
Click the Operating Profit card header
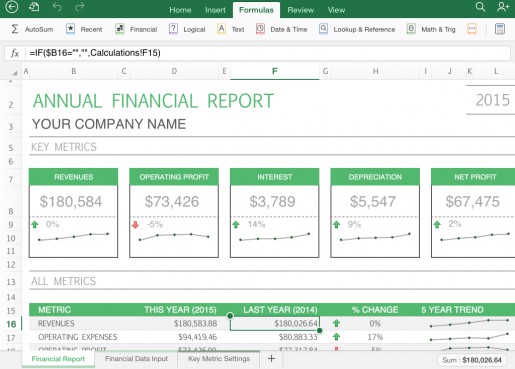click(x=174, y=177)
